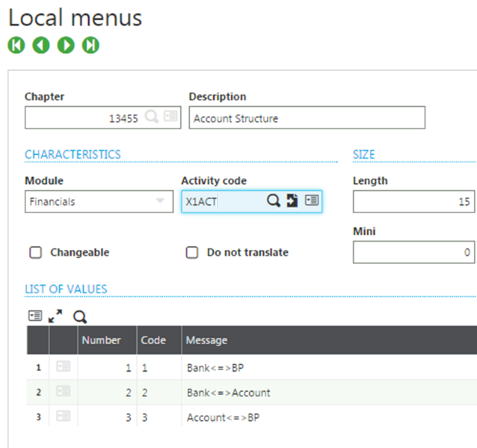The image size is (477, 448).
Task: Expand the list of values grid to fullscreen
Action: click(56, 316)
